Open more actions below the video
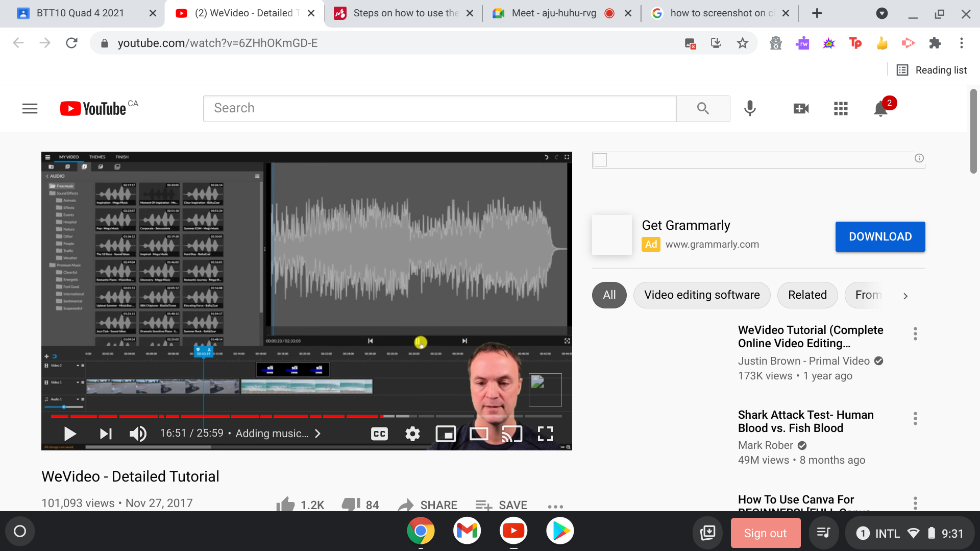 pos(555,507)
